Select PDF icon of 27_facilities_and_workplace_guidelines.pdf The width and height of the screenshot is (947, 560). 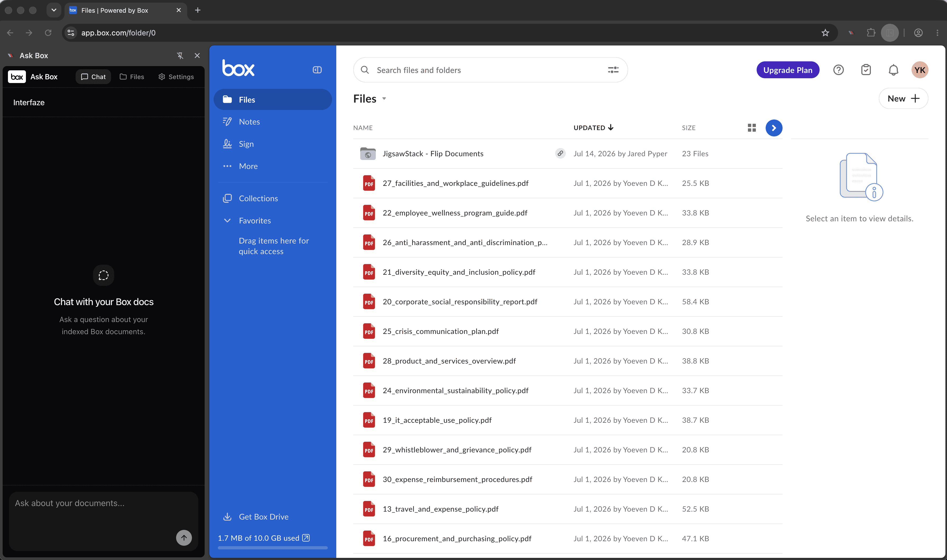369,183
